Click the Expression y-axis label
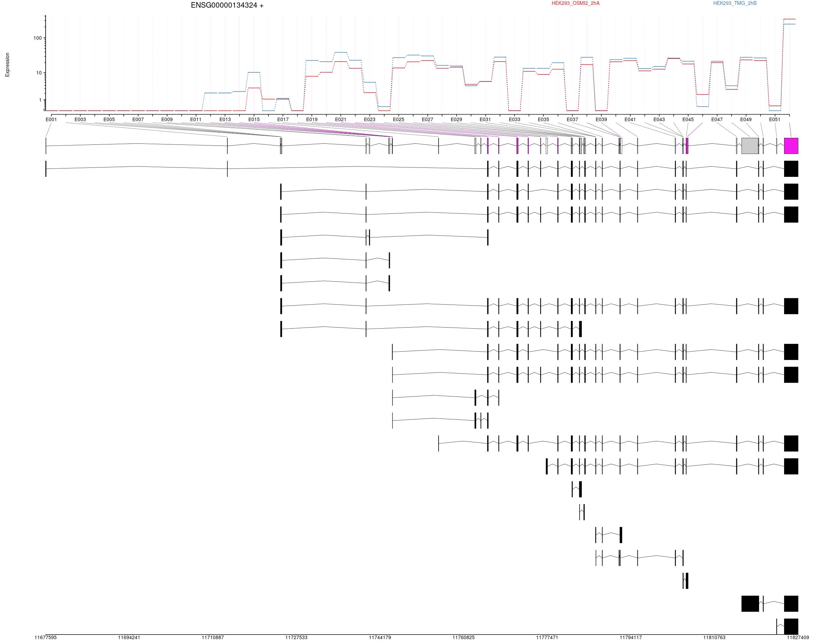 point(7,65)
